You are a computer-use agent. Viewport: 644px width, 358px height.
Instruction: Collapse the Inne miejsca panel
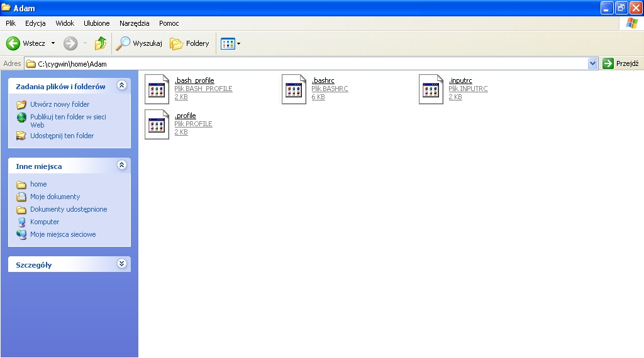point(121,165)
